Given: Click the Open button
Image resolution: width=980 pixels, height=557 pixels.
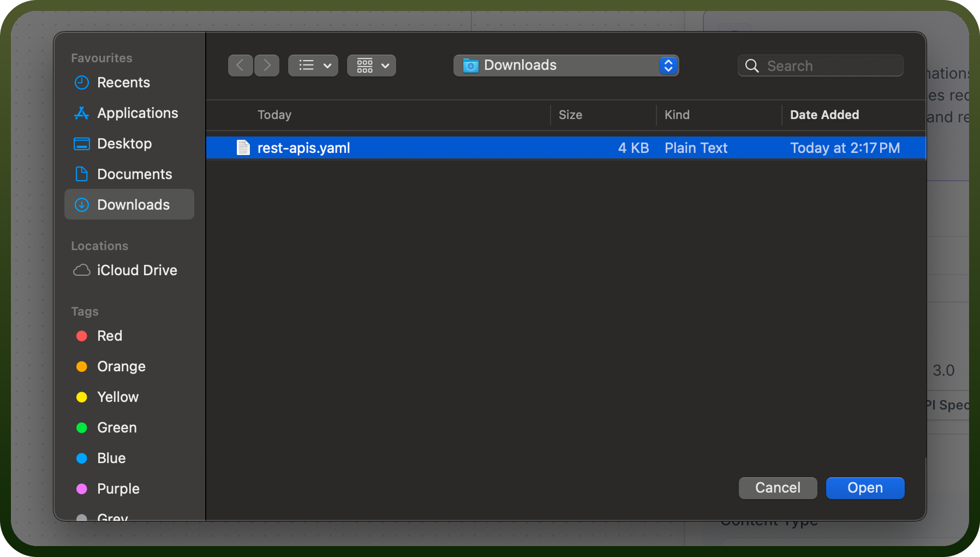Looking at the screenshot, I should [865, 488].
